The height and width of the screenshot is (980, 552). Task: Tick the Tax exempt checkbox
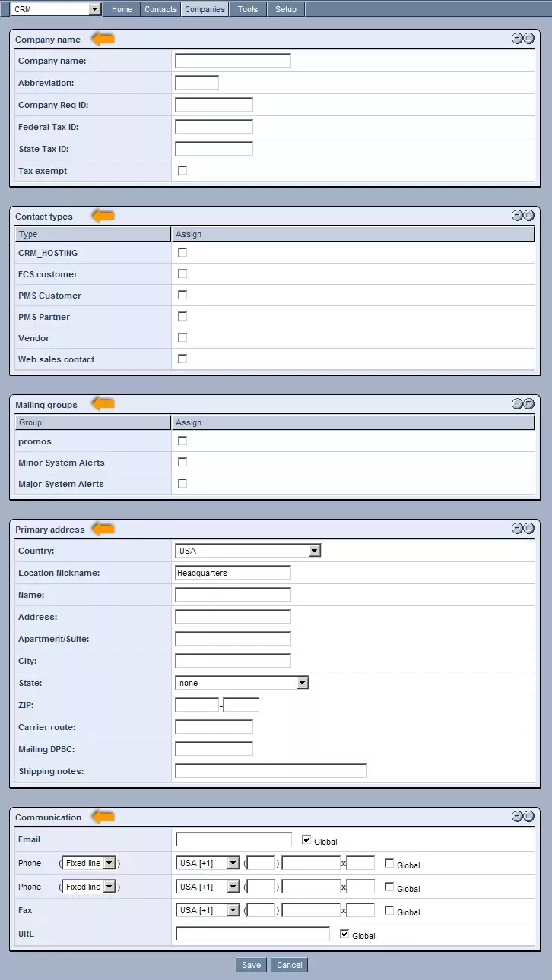(182, 170)
